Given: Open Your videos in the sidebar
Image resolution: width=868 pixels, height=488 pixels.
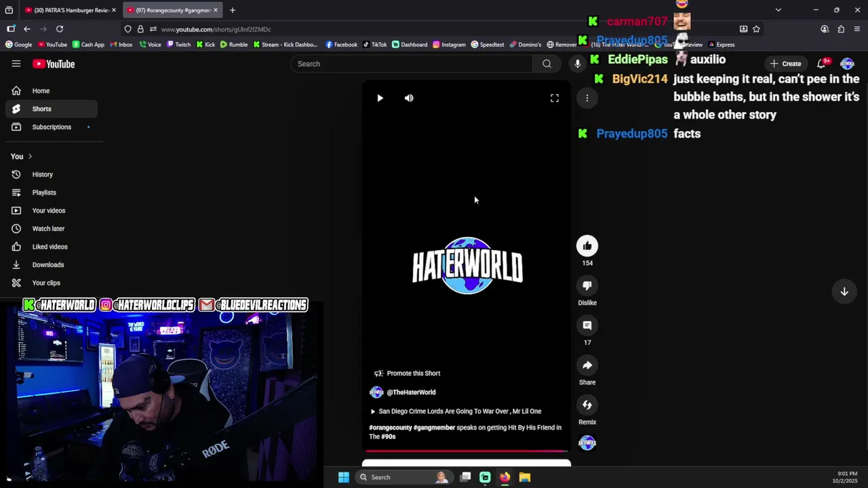Looking at the screenshot, I should 51,210.
